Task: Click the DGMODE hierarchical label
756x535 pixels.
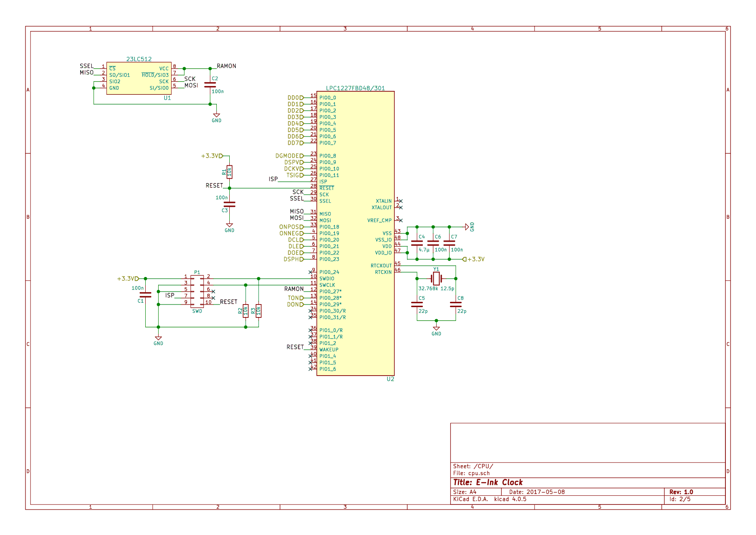Action: coord(290,156)
